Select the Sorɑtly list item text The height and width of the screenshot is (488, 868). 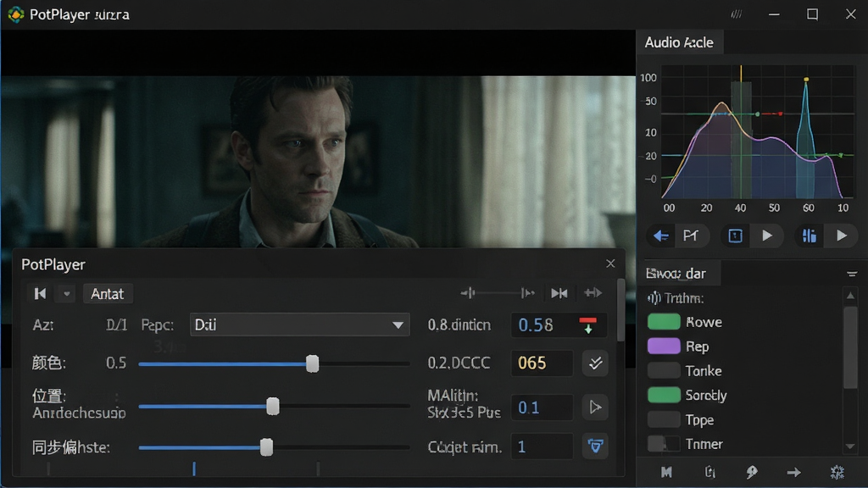click(706, 396)
